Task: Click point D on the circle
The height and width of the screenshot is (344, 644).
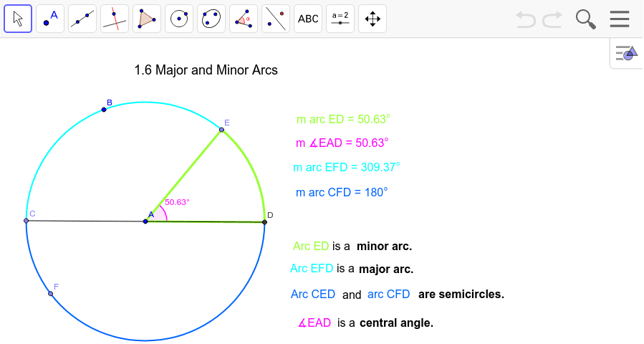Action: point(264,222)
